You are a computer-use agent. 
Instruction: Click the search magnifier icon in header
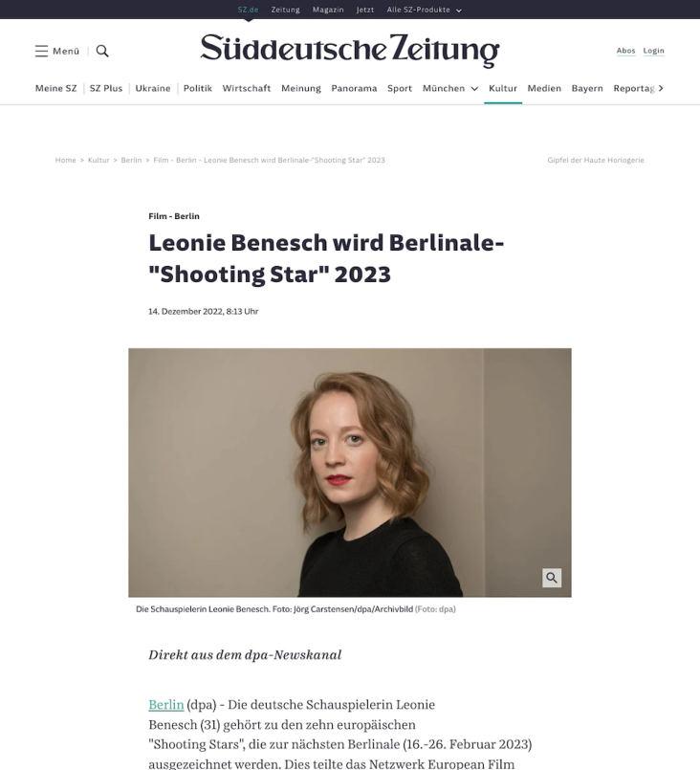[x=102, y=51]
